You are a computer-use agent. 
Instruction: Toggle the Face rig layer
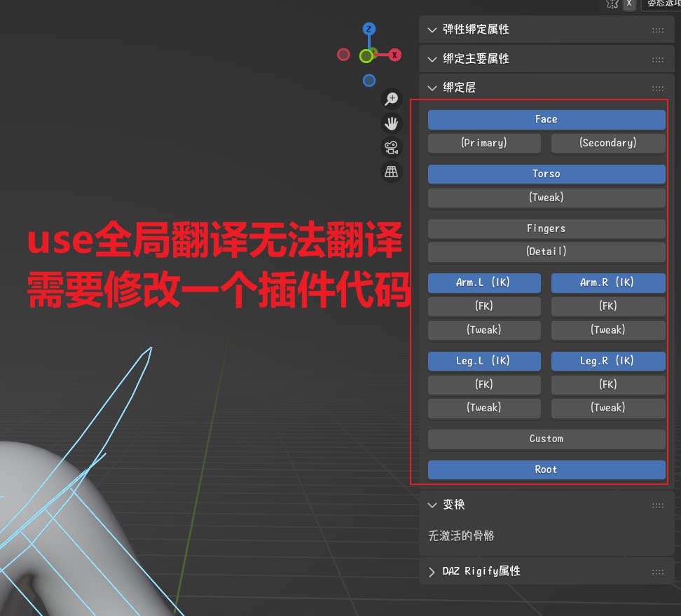pyautogui.click(x=546, y=119)
